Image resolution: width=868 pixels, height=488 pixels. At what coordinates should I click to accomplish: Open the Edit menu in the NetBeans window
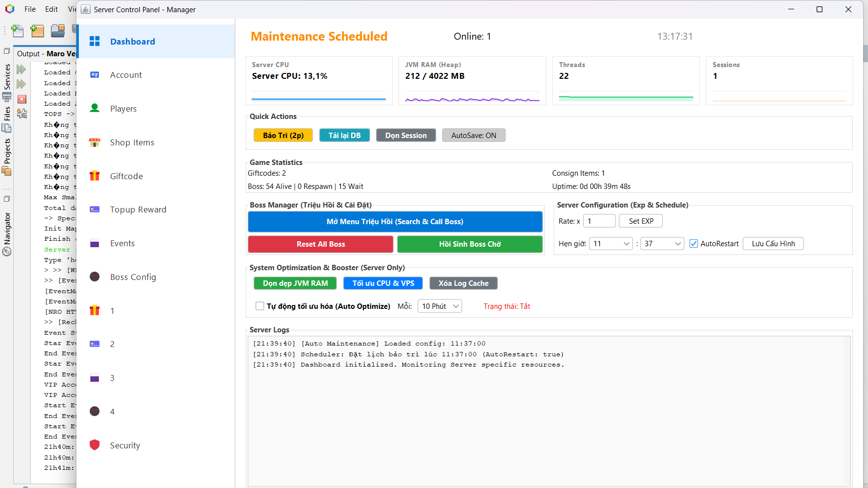pos(51,9)
